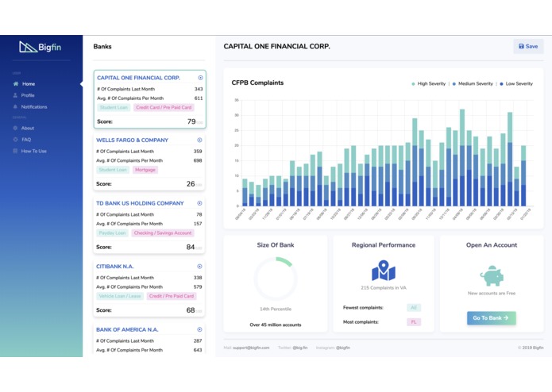
Task: Click the FL most complaints badge
Action: pos(414,321)
